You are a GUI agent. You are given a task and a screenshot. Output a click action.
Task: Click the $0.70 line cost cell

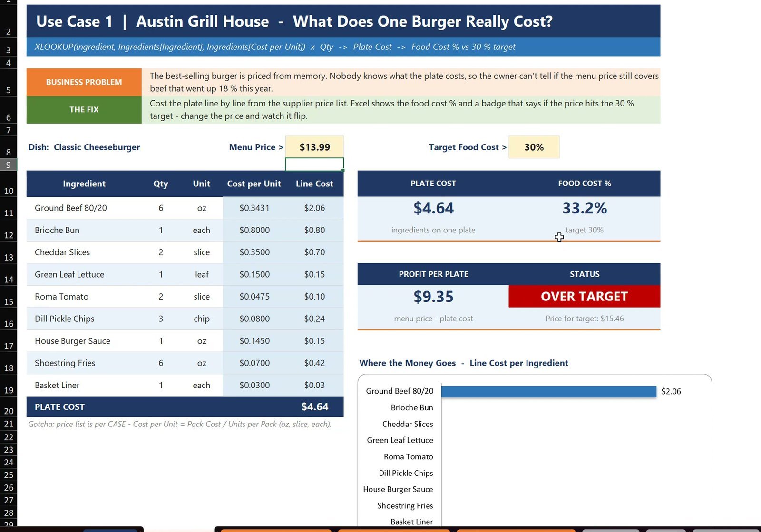click(314, 252)
